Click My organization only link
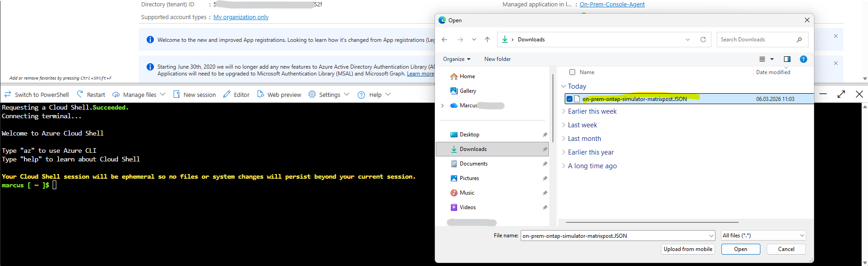Screen dimensions: 868x266 (241, 17)
